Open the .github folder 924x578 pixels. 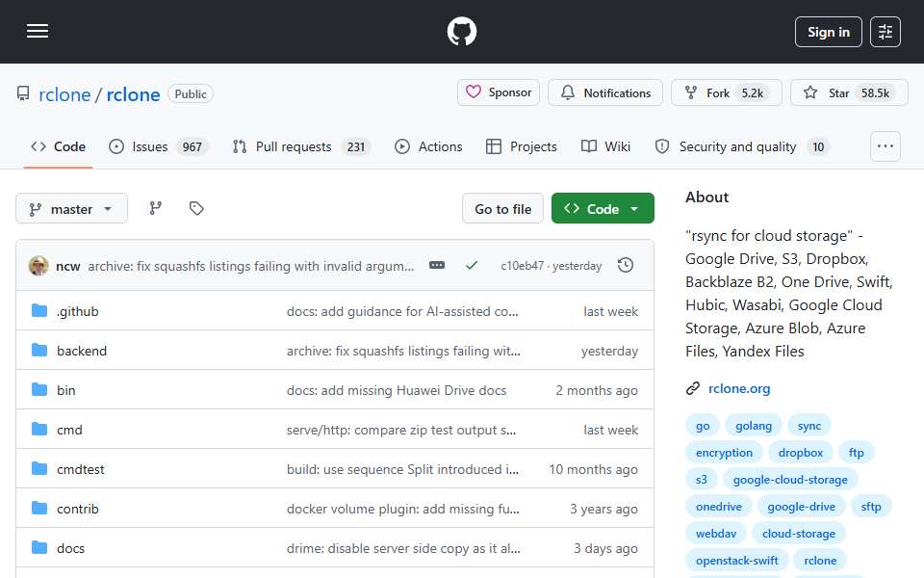click(x=77, y=311)
